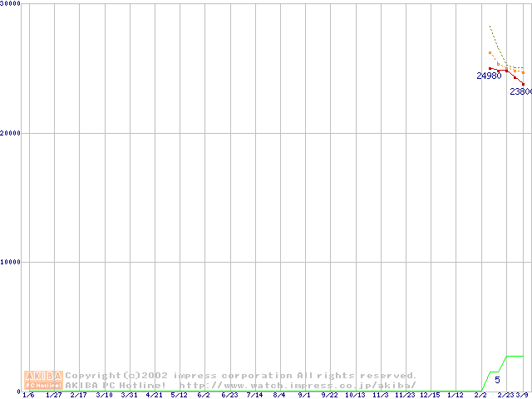Click the 1/6 date label on x-axis
The height and width of the screenshot is (399, 532).
(x=28, y=395)
